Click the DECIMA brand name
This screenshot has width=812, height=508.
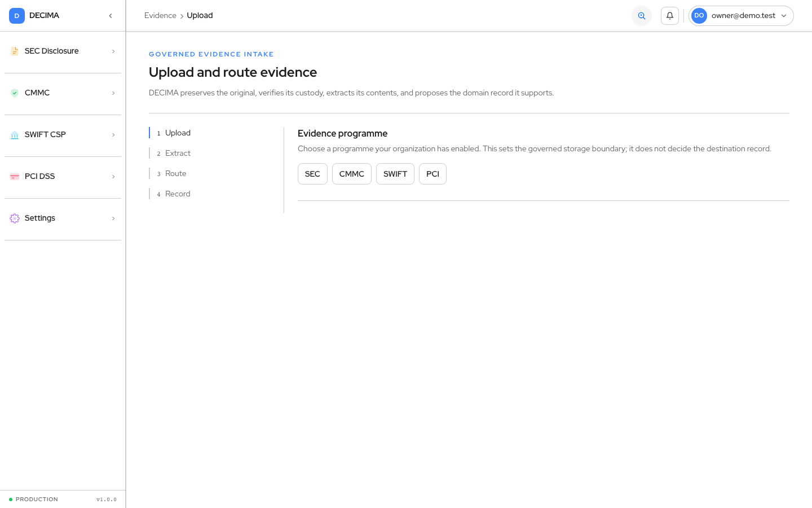44,16
